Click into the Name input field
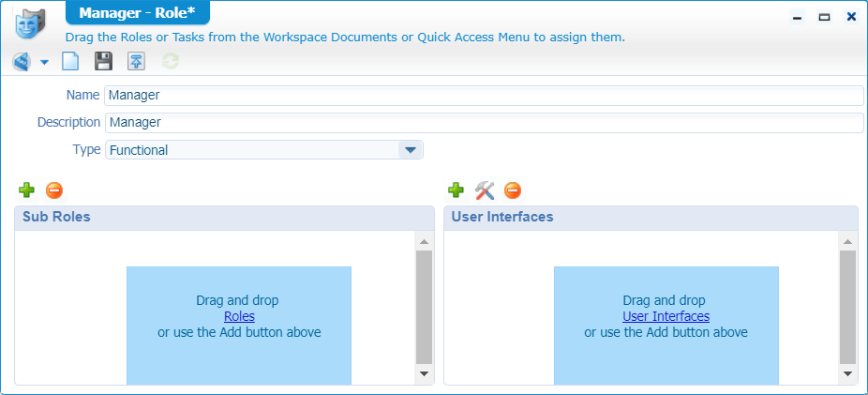The width and height of the screenshot is (868, 395). pyautogui.click(x=483, y=96)
